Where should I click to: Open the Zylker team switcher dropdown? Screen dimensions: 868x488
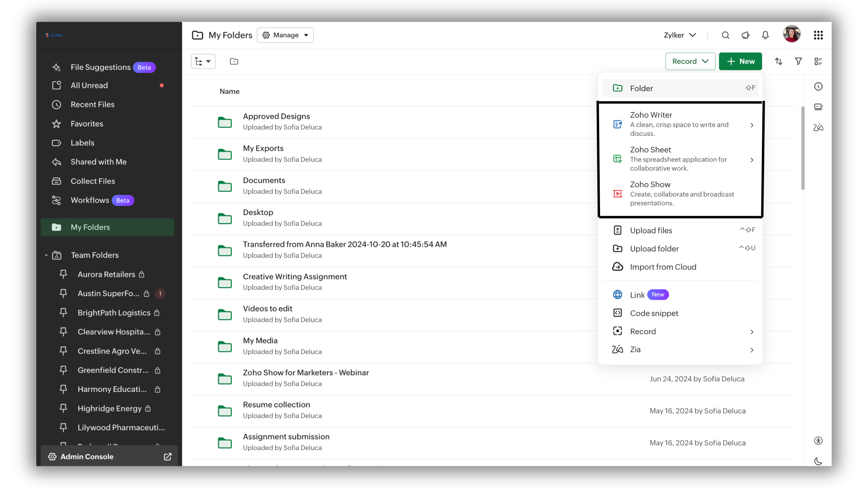[679, 35]
